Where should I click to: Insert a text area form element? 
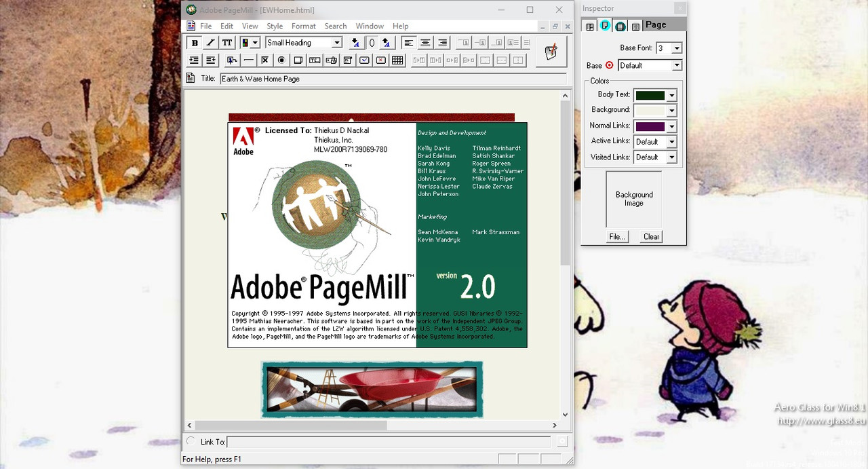click(298, 60)
